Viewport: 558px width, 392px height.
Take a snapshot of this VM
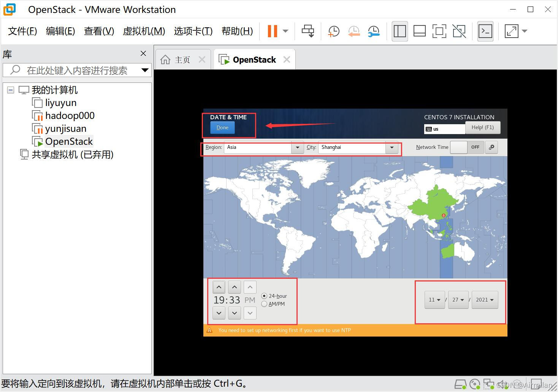coord(333,32)
